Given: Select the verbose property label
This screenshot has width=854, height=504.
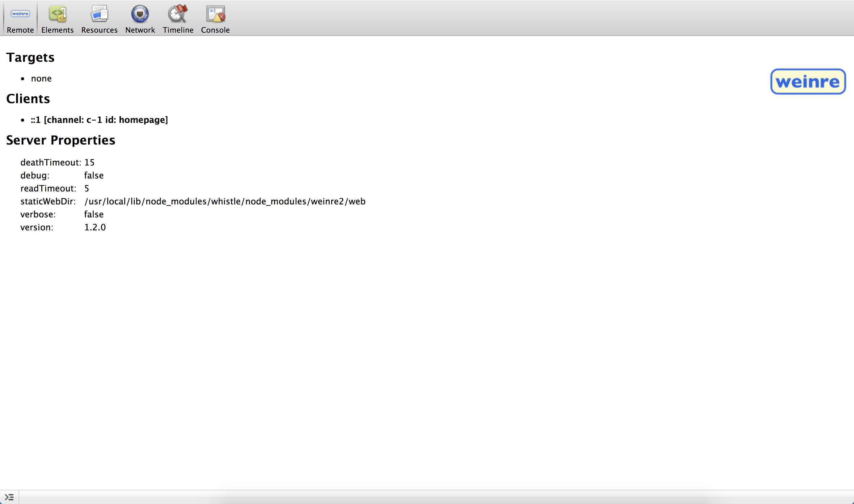Looking at the screenshot, I should coord(38,215).
